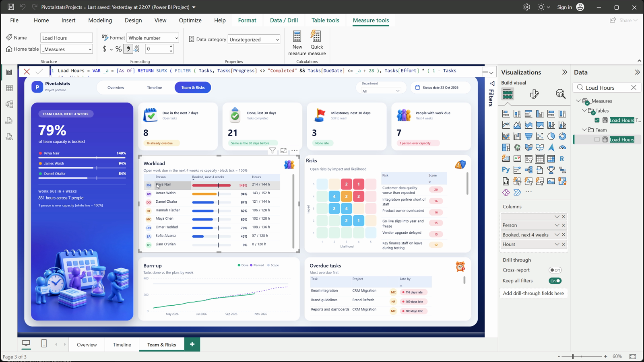
Task: Click filter icon above Workload visual
Action: tap(272, 150)
